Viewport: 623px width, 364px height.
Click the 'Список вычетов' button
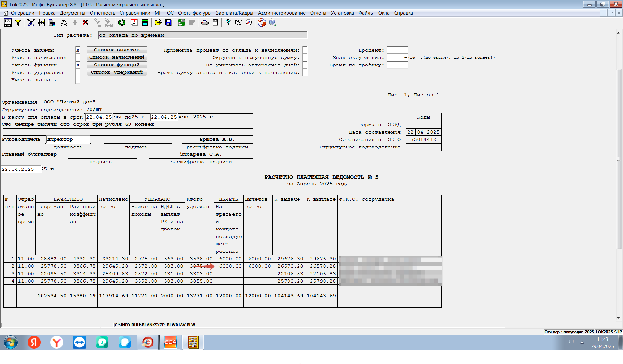[117, 50]
